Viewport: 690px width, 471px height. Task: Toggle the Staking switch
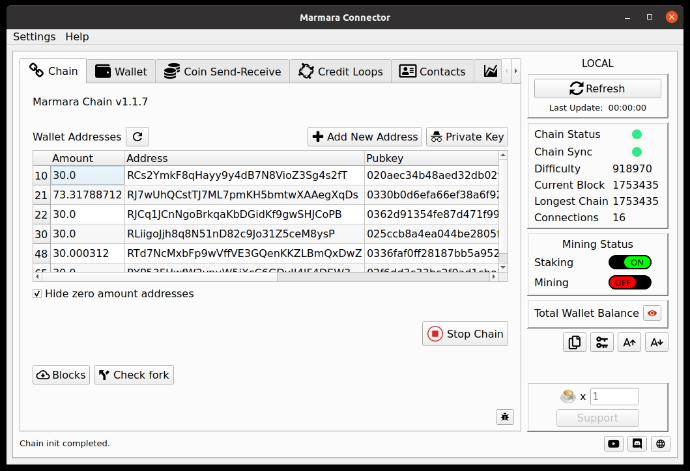click(x=629, y=263)
